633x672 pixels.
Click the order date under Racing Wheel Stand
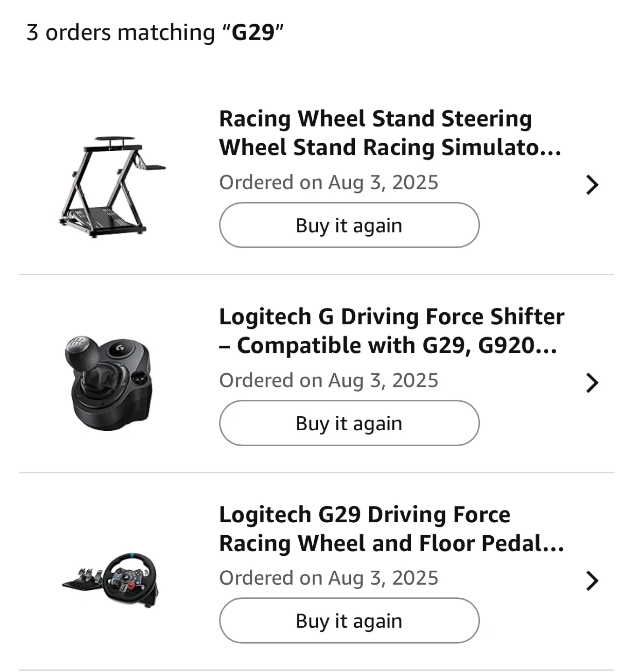(329, 182)
